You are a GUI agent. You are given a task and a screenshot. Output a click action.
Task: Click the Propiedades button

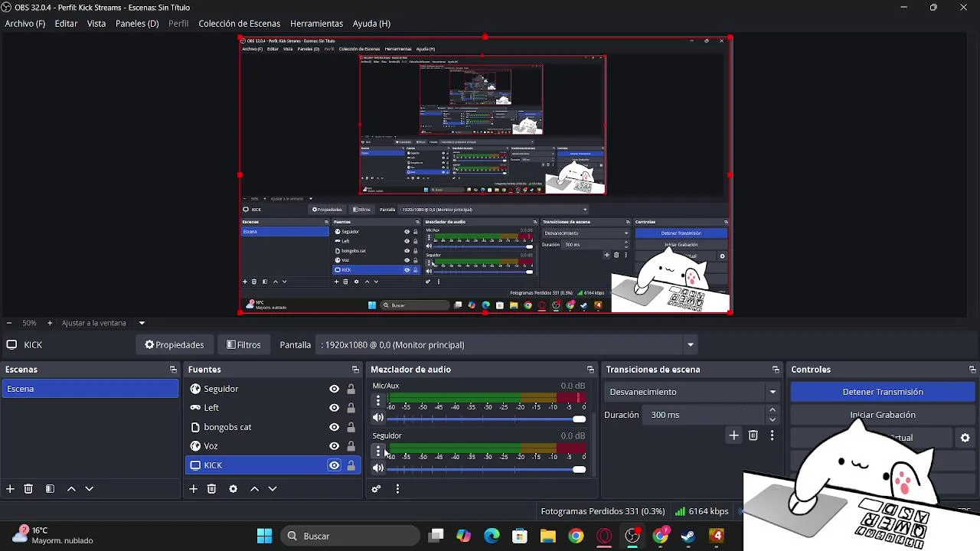tap(175, 345)
